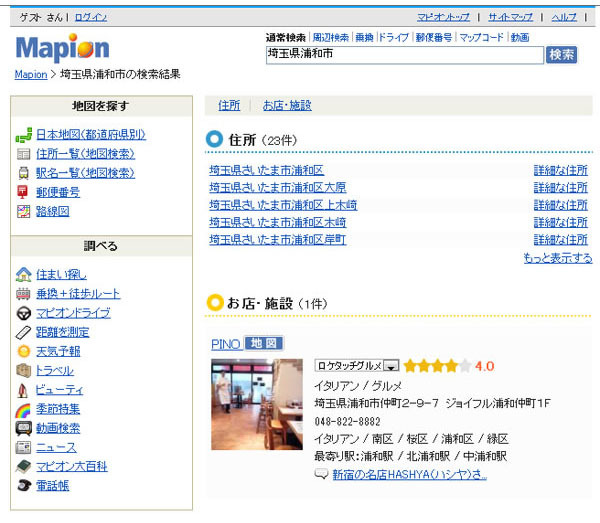The width and height of the screenshot is (600, 523).
Task: Click the train transfer route icon
Action: point(24,294)
